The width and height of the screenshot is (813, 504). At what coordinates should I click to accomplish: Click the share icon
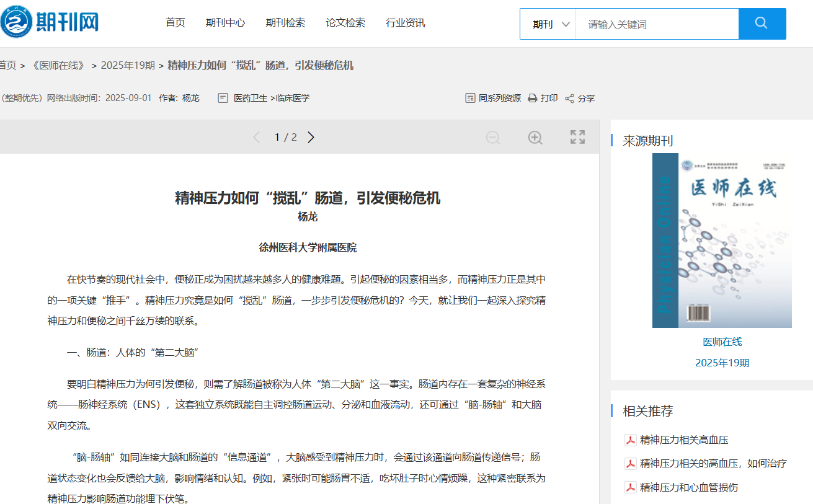[x=569, y=99]
